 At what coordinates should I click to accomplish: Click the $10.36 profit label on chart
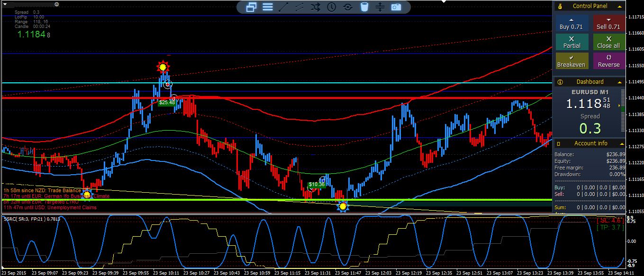coord(317,185)
